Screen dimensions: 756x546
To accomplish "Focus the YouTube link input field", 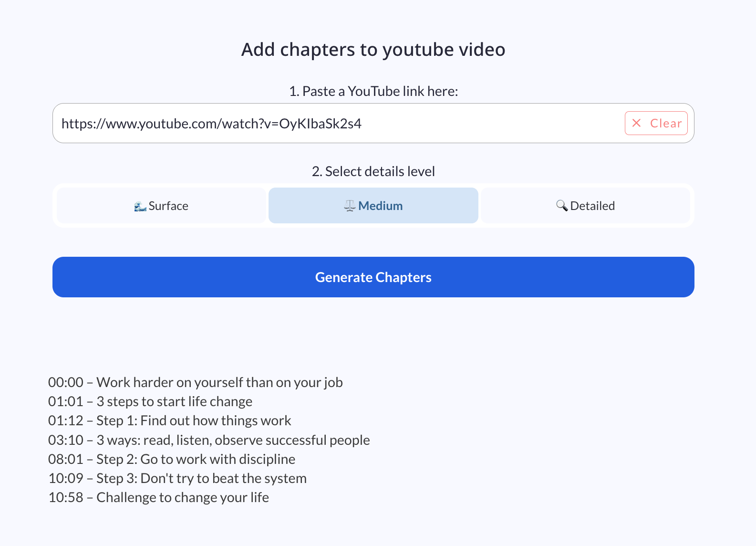I will (334, 124).
